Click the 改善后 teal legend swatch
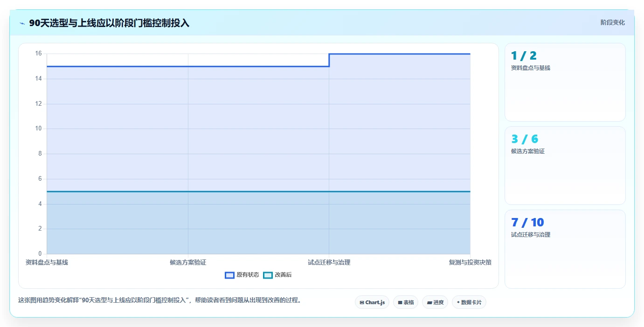This screenshot has height=327, width=644. (268, 275)
